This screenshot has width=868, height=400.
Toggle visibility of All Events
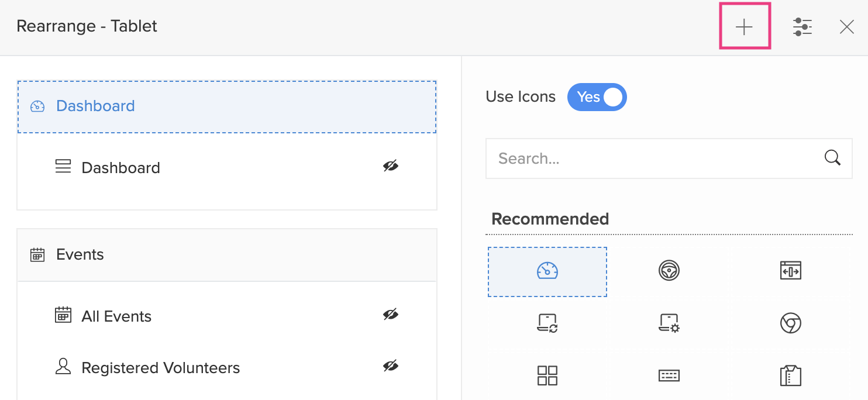click(x=391, y=315)
